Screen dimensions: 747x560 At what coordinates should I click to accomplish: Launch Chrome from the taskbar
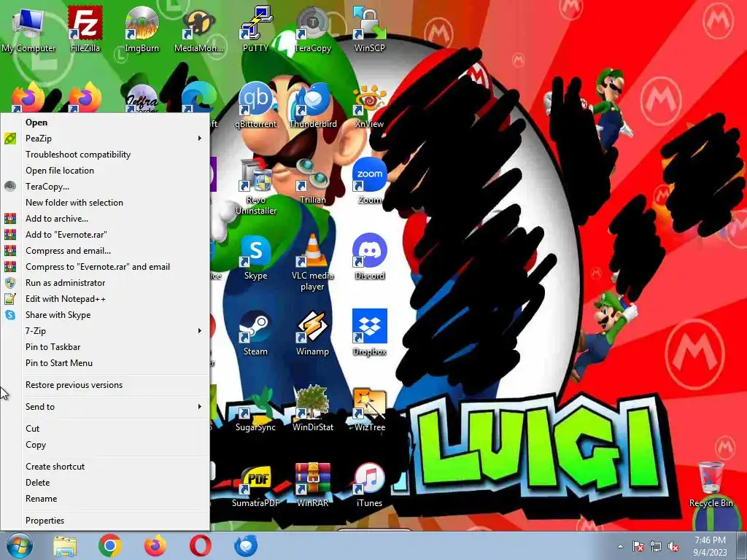[x=110, y=546]
